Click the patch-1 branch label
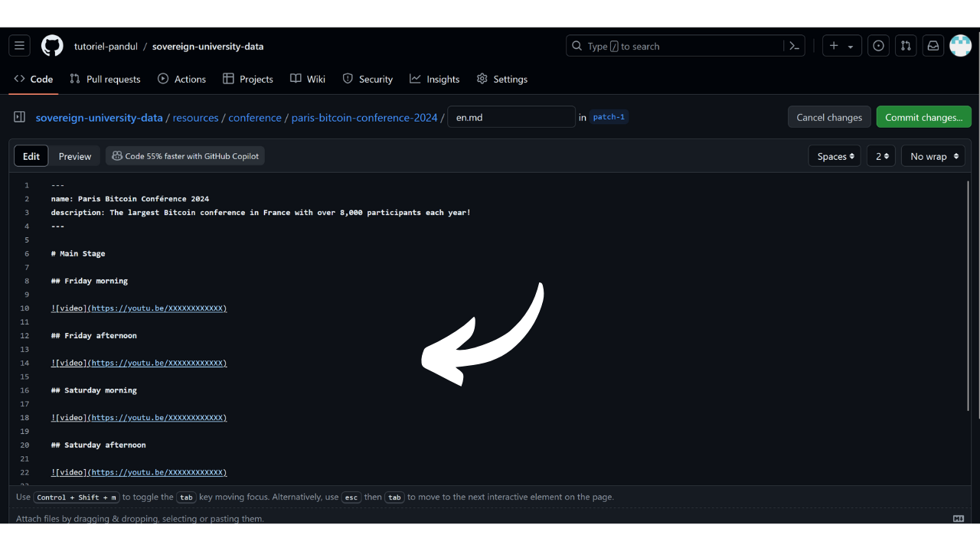The image size is (980, 551). pos(609,117)
